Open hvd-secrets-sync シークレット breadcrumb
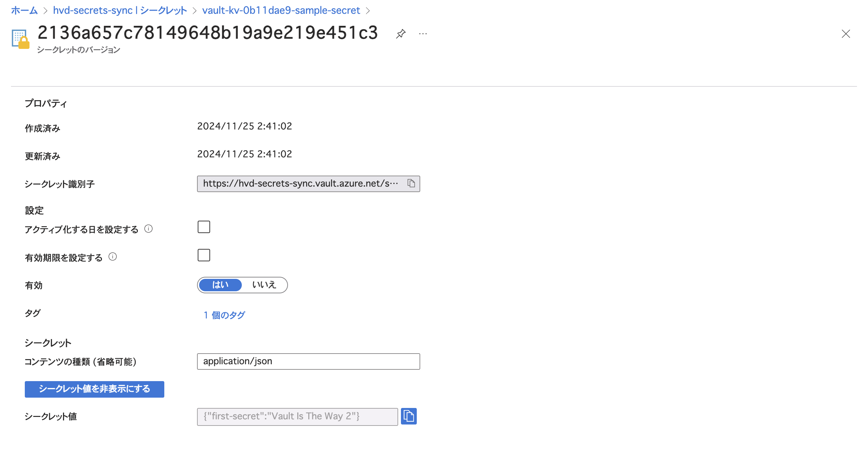The image size is (868, 451). click(x=120, y=10)
